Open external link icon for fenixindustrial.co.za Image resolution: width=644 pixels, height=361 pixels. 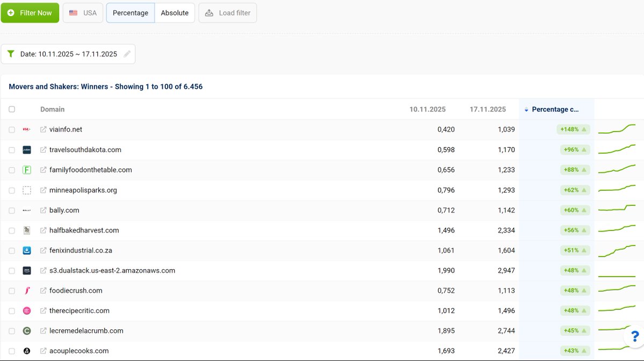tap(43, 250)
